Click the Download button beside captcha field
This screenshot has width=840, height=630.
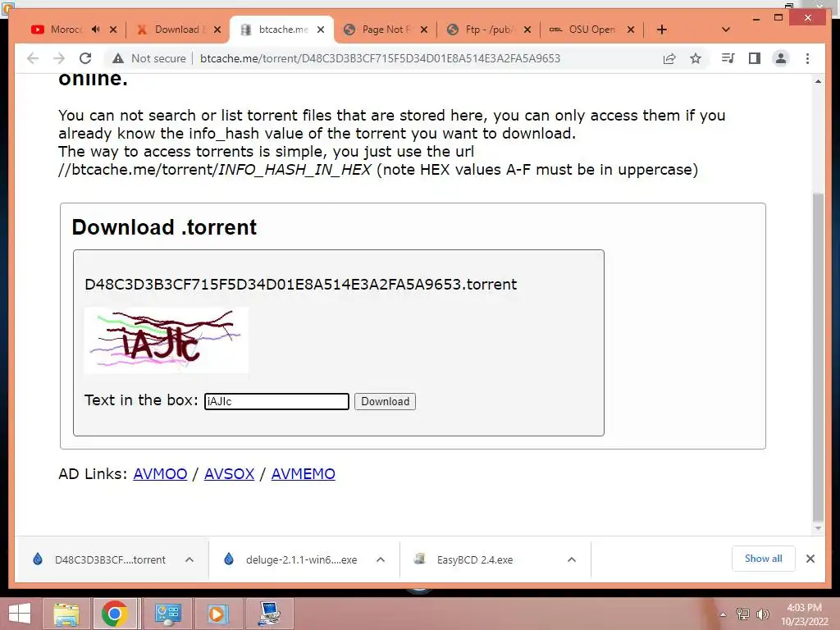(x=385, y=401)
